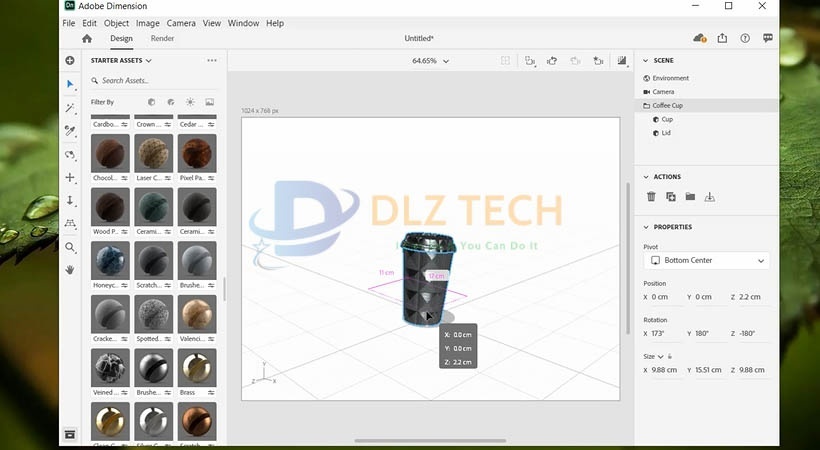Screen dimensions: 820x450
Task: Click the Rotation X 173° field
Action: coord(663,333)
